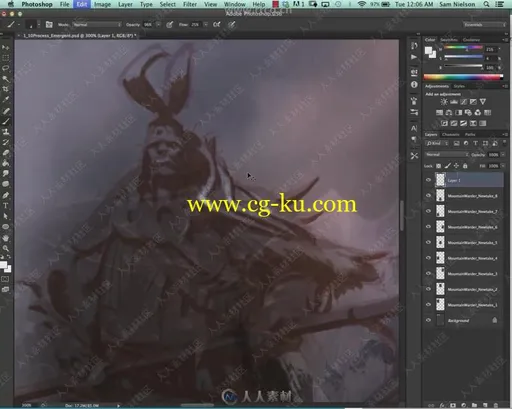Screen dimensions: 512x409
Task: Open the brush Opacity slider dropdown
Action: click(158, 25)
